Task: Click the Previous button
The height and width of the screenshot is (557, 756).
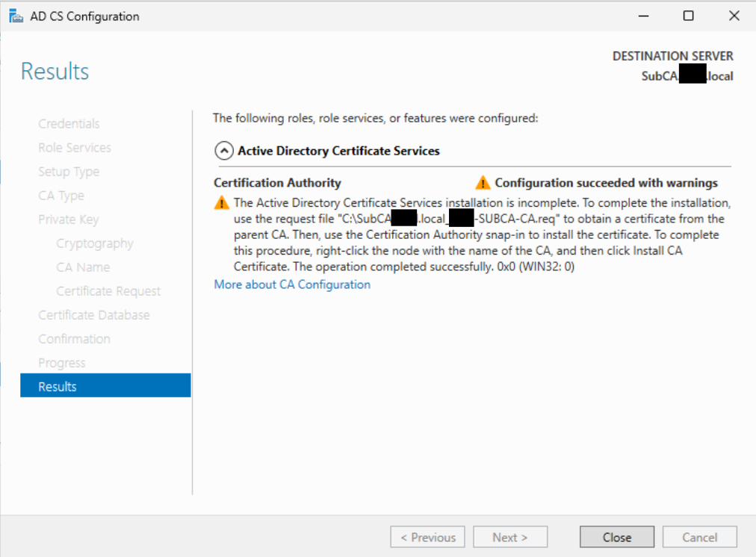Action: click(x=427, y=537)
